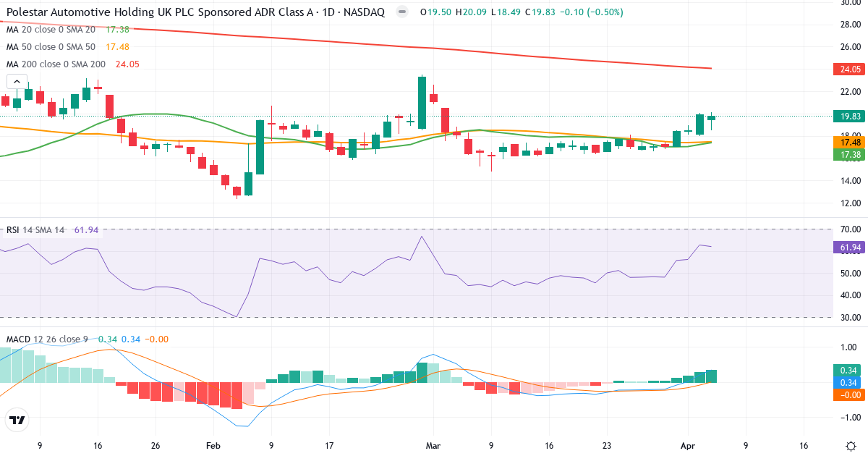Open more options with the ellipsis icon beside the symbol title

point(401,12)
